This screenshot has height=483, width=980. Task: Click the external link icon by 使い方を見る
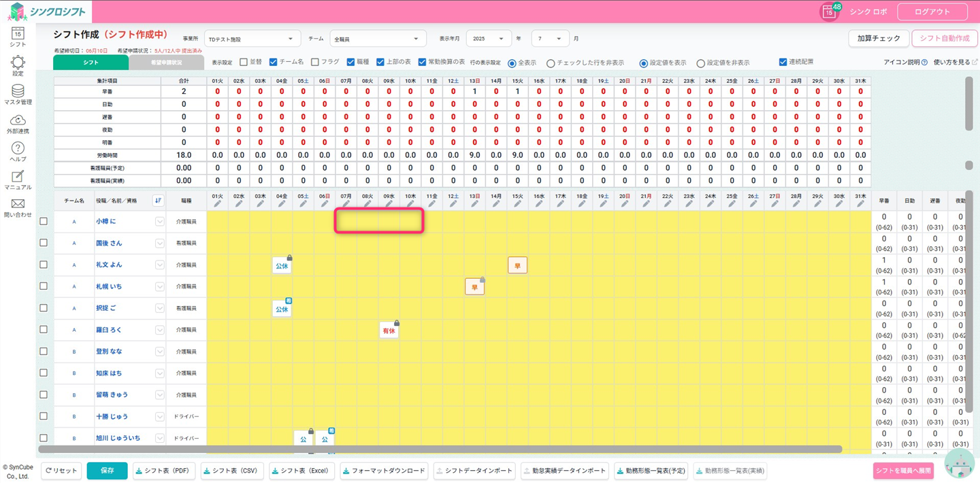[975, 63]
